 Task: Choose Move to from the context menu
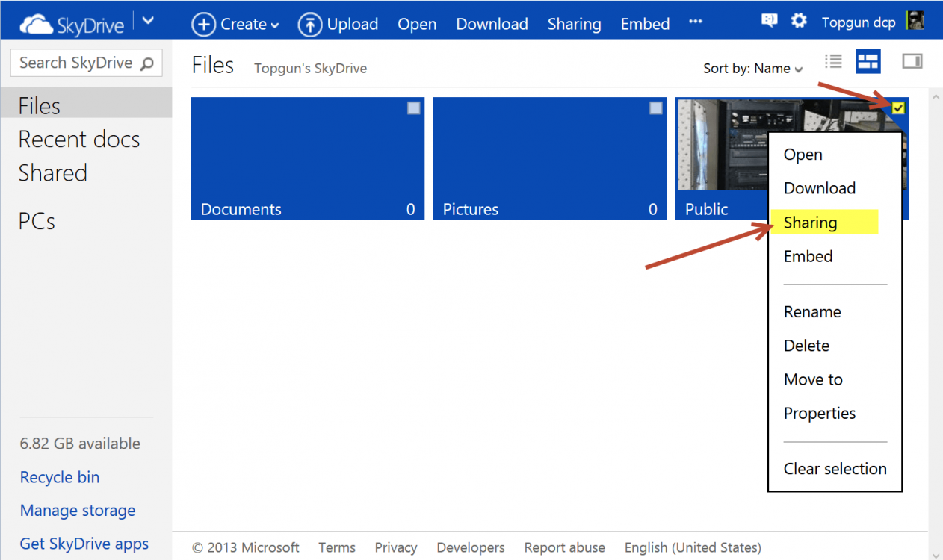coord(813,379)
